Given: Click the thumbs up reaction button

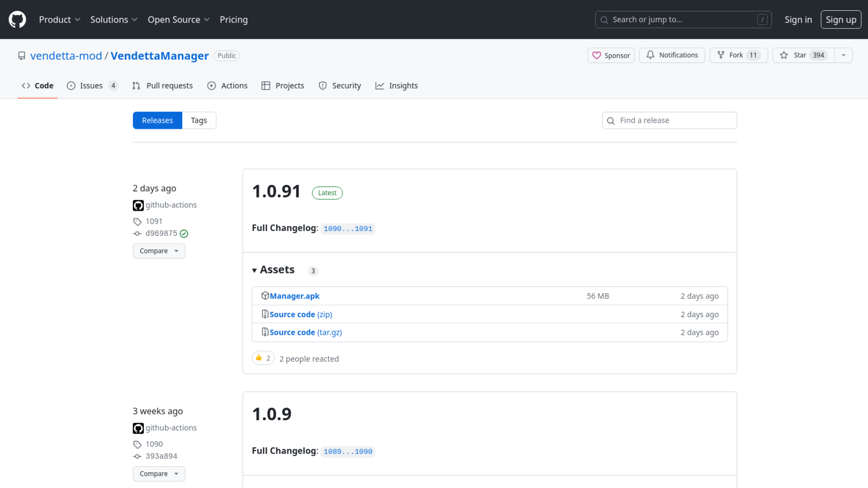Looking at the screenshot, I should click(x=263, y=358).
